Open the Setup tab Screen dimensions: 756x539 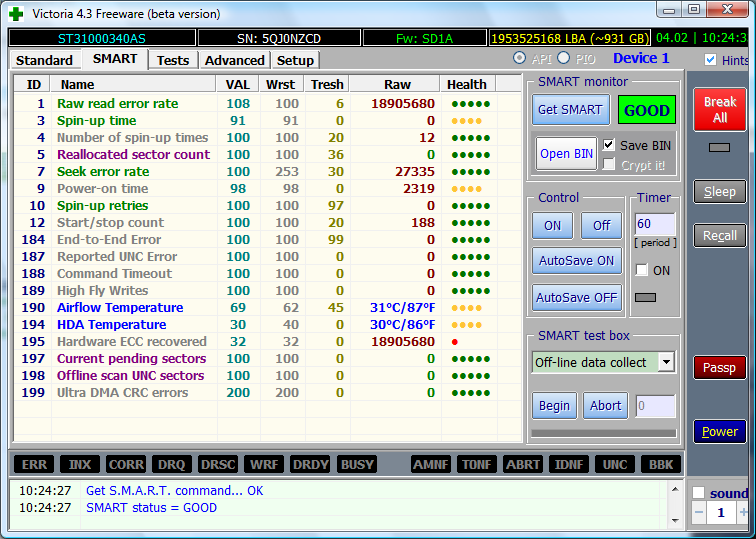pyautogui.click(x=295, y=60)
